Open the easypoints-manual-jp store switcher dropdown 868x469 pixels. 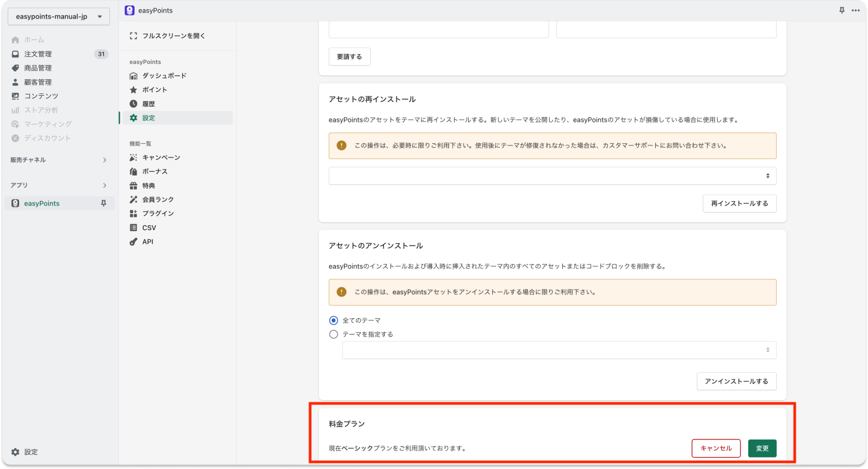coord(59,16)
